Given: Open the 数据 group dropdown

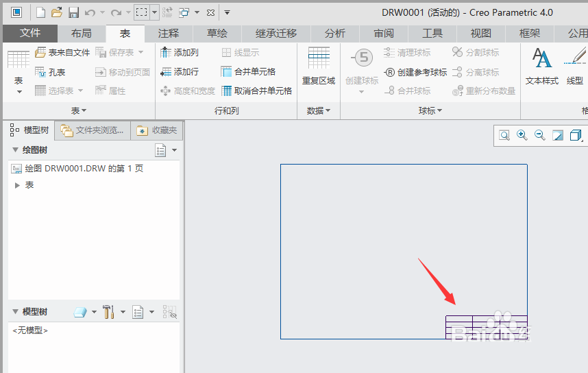Looking at the screenshot, I should pyautogui.click(x=319, y=110).
